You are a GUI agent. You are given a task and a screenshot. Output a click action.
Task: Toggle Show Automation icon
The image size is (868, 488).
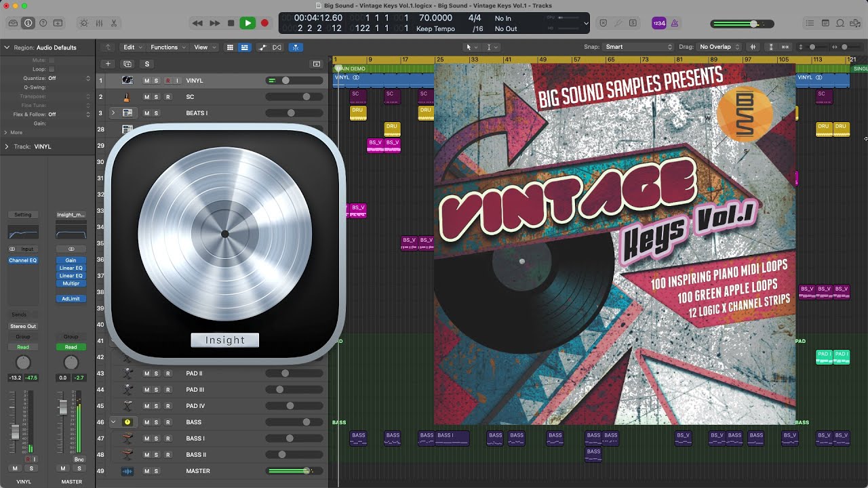[261, 47]
